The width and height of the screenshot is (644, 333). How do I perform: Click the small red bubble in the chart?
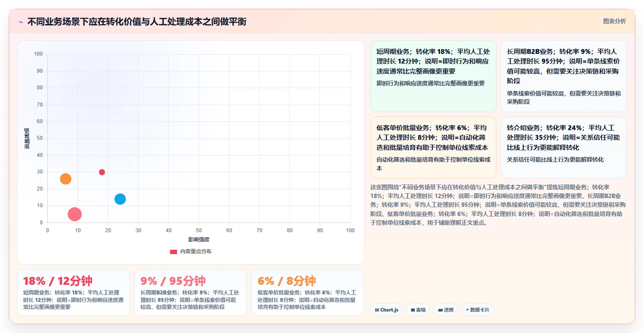[102, 172]
